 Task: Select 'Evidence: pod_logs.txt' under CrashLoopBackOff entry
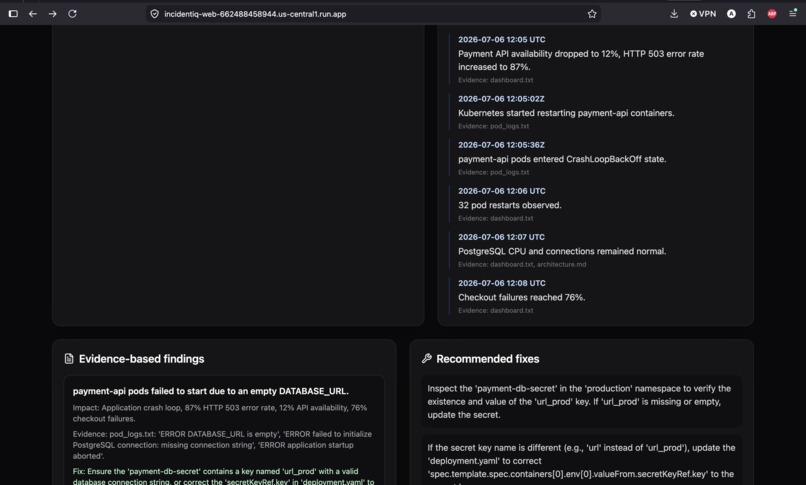(493, 172)
